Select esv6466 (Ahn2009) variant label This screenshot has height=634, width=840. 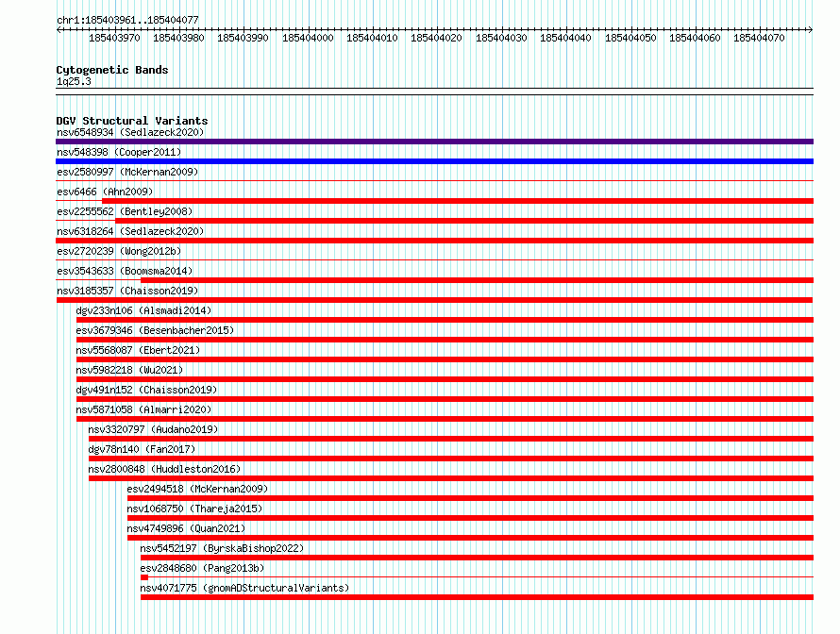105,192
